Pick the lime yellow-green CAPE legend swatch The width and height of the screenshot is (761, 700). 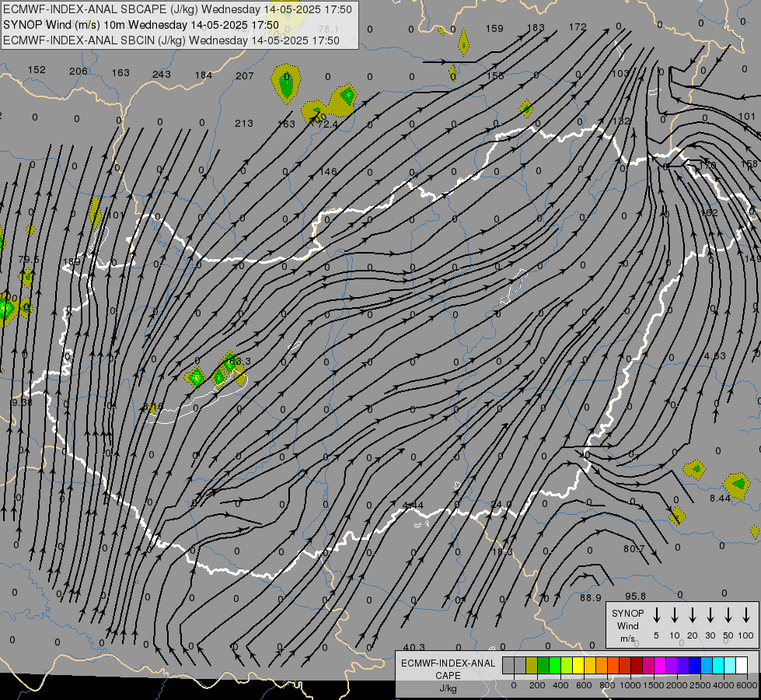tap(567, 666)
